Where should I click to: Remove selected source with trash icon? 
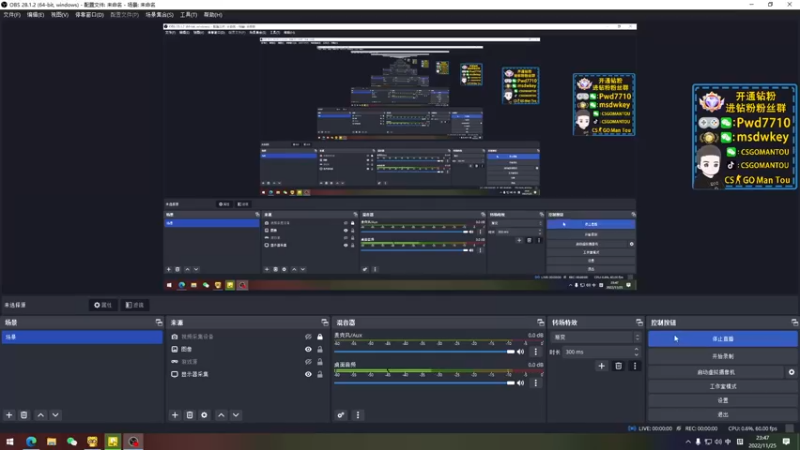point(190,415)
